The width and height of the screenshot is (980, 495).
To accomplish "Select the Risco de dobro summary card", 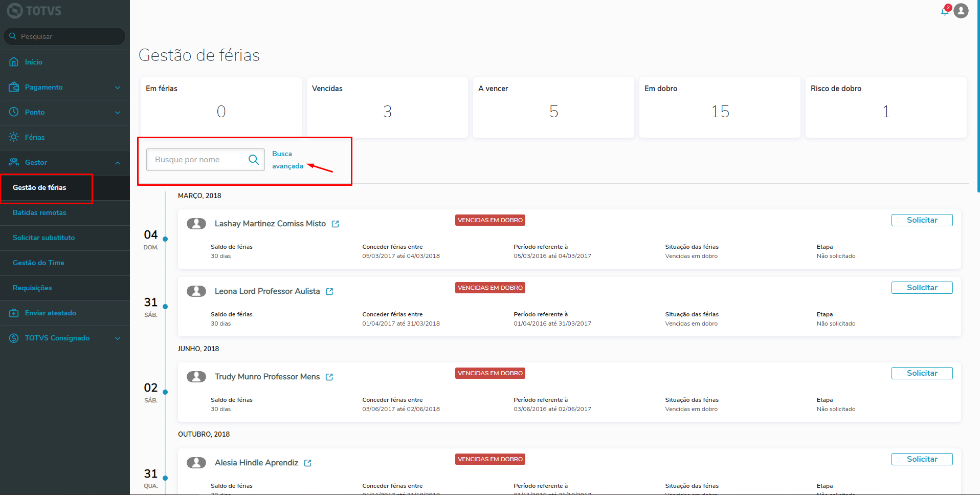I will coord(886,107).
